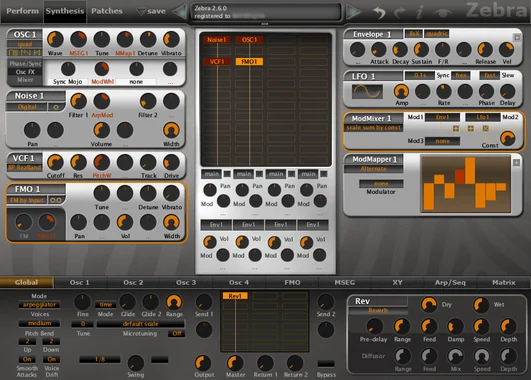Viewport: 531px width, 380px height.
Task: Click the ModMapper bar graph editor
Action: pos(466,184)
